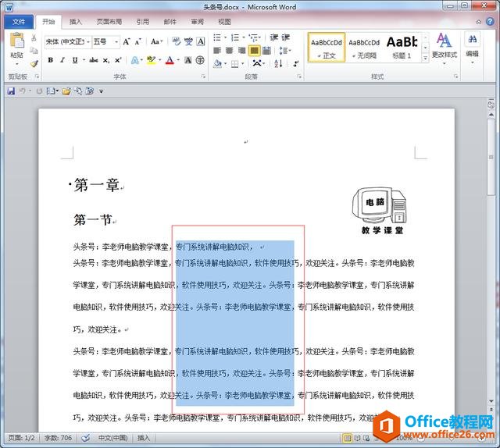Click the computer classroom image in document
This screenshot has height=448, width=500.
(381, 210)
